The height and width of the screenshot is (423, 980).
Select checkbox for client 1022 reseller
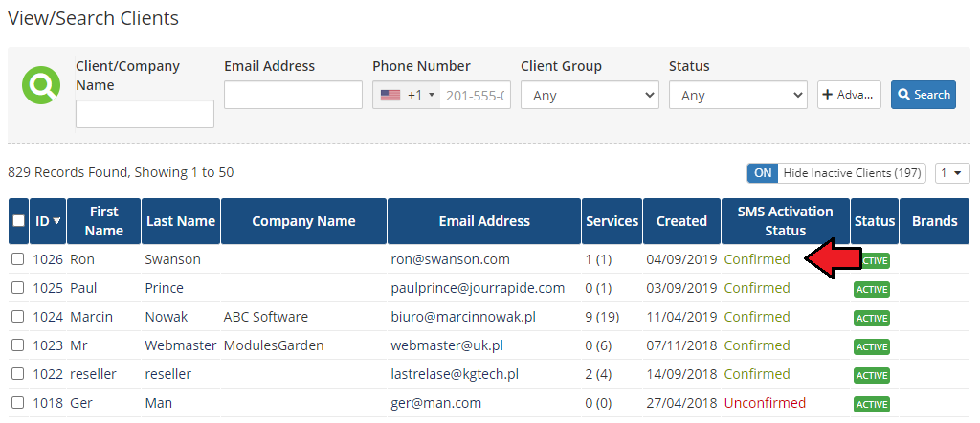coord(18,374)
